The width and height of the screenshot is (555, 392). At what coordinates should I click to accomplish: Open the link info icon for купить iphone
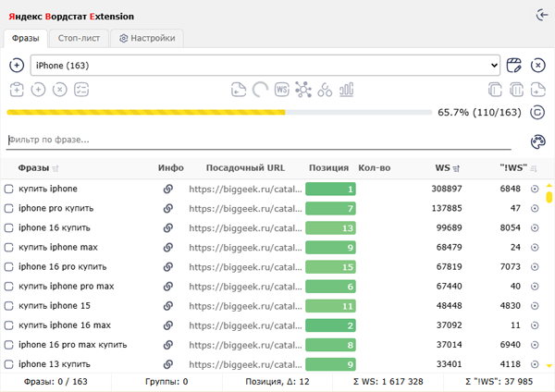coord(167,189)
